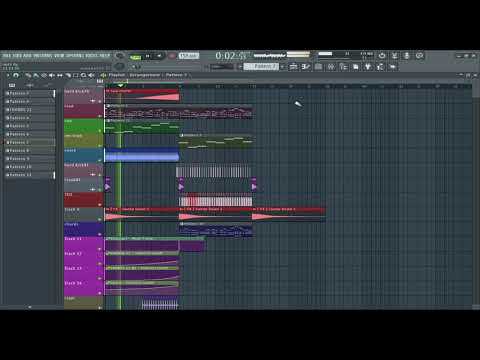Click the picker panel horizontal scrollbar
This screenshot has height=360, width=480.
pos(30,307)
